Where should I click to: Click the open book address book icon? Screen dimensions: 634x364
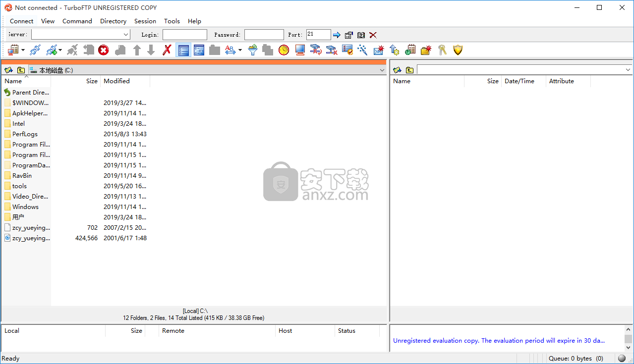(361, 35)
